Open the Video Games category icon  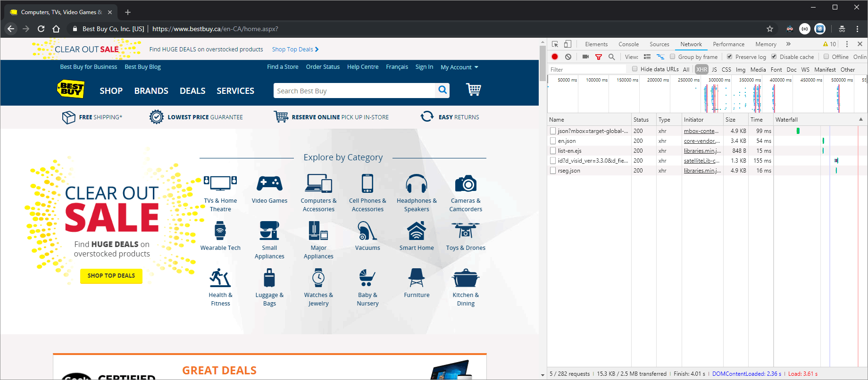[x=269, y=184]
